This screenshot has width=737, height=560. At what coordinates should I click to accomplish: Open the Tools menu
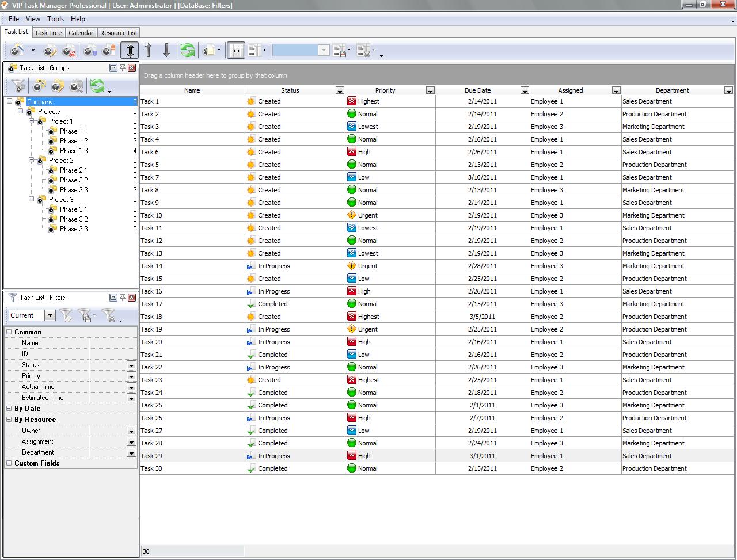(55, 19)
